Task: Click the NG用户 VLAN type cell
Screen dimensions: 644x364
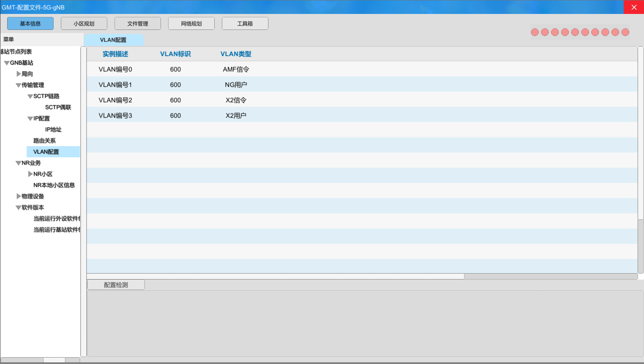Action: (x=236, y=84)
